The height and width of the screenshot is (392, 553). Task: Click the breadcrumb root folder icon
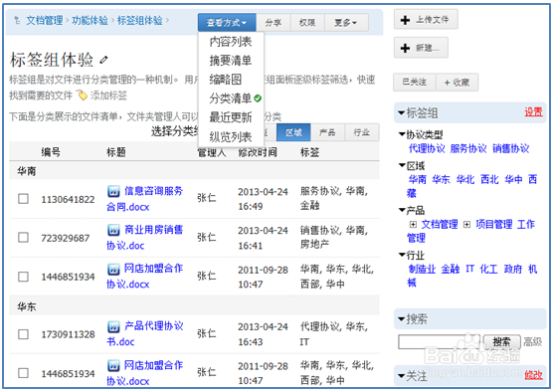(17, 21)
